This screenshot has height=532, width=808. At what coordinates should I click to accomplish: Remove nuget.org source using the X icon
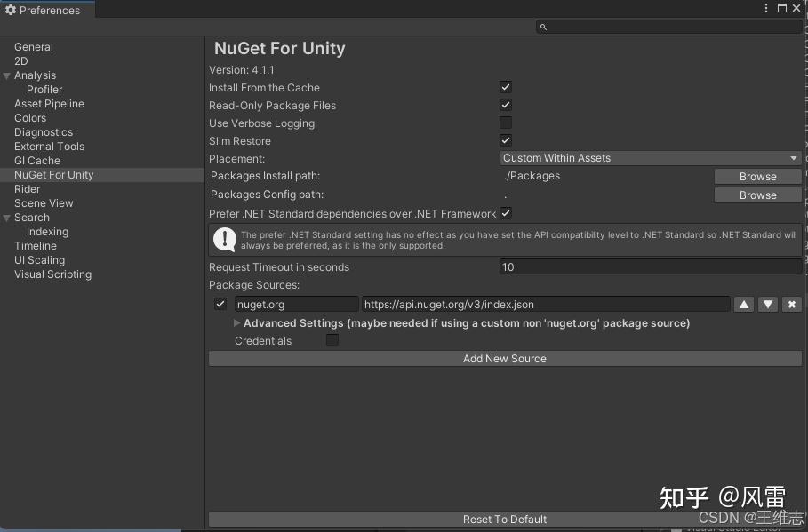(x=792, y=304)
